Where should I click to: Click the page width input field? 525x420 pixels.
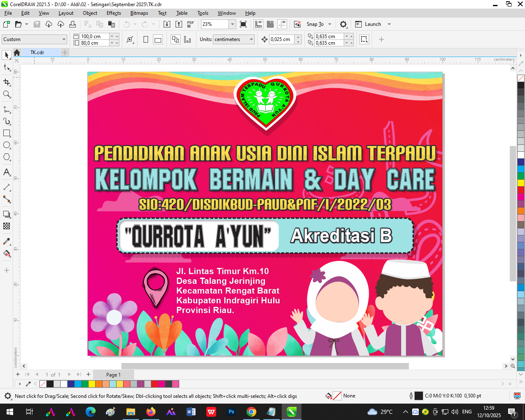94,37
